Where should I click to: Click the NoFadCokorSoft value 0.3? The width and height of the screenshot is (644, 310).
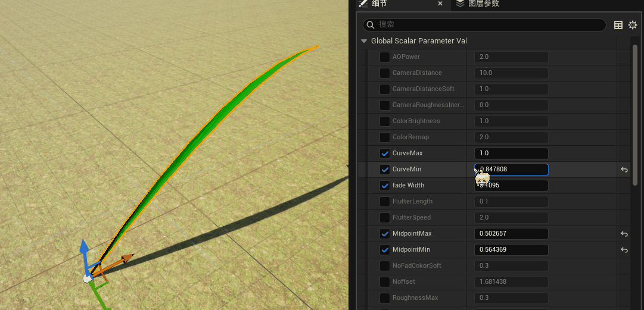(511, 266)
